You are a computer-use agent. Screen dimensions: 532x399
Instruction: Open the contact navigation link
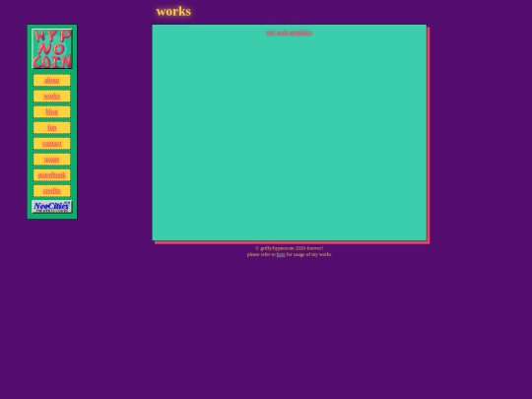[52, 144]
